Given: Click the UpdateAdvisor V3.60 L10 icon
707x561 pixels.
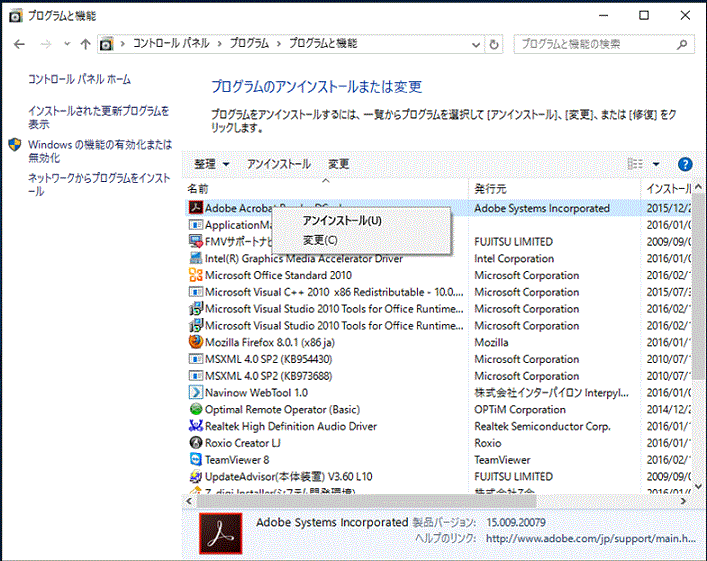Looking at the screenshot, I should point(196,476).
